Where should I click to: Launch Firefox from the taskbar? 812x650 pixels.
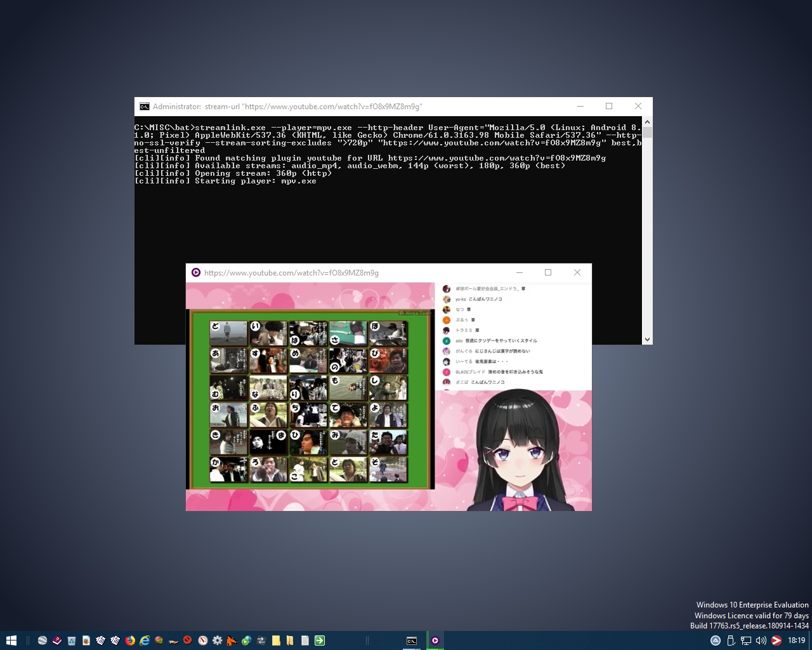click(x=129, y=640)
